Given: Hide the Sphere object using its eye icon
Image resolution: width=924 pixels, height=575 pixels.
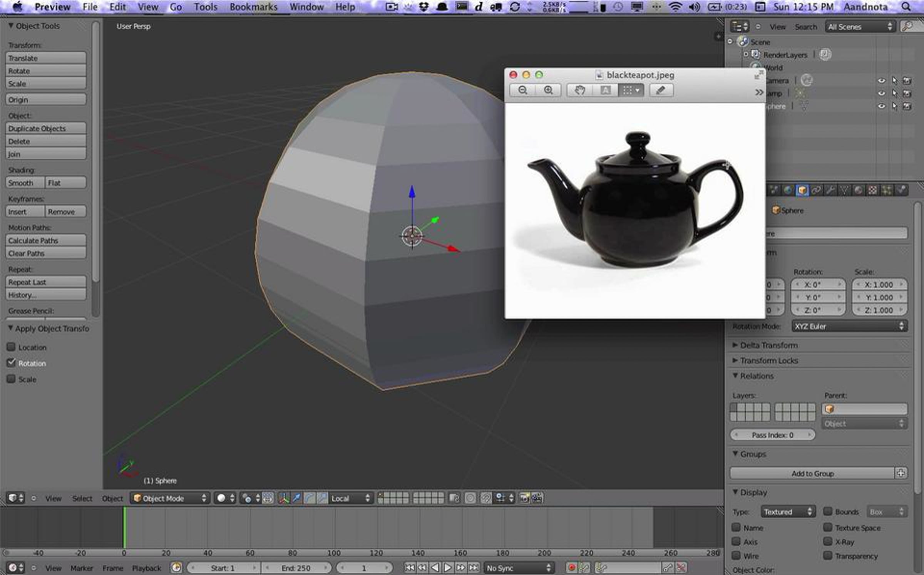Looking at the screenshot, I should (x=881, y=106).
